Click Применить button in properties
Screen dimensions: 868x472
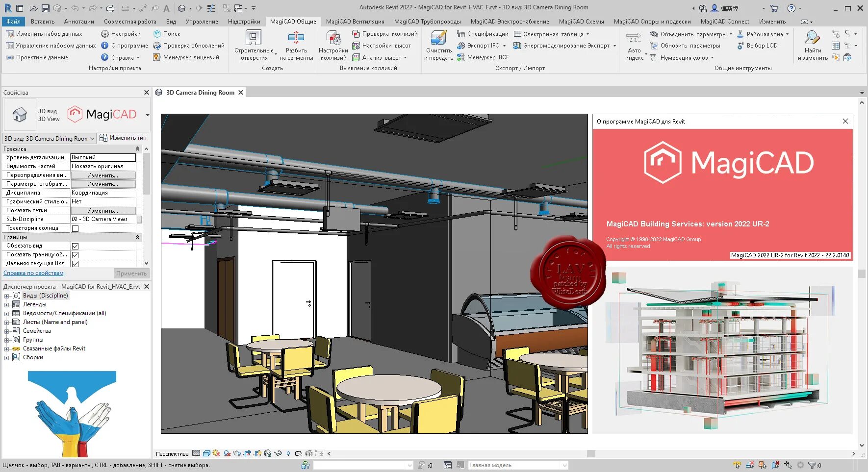tap(131, 273)
